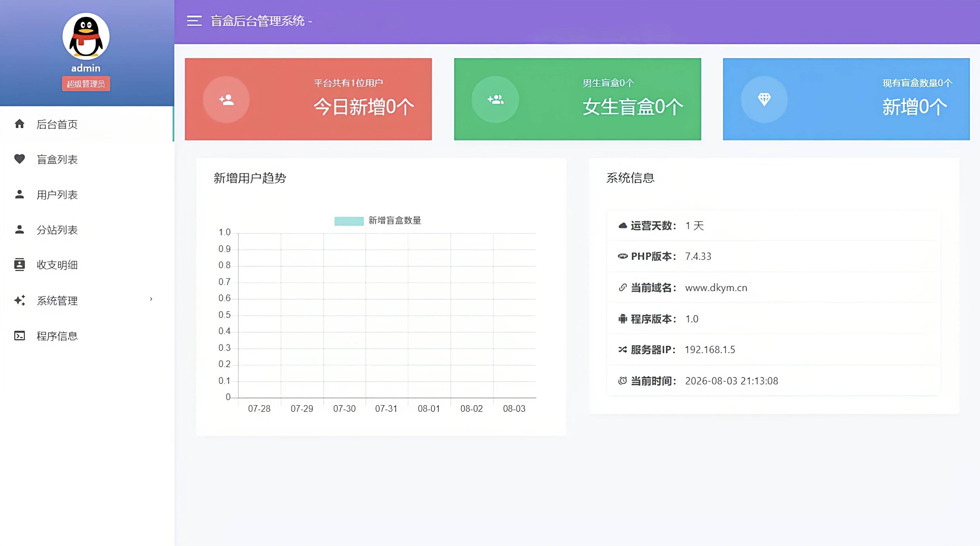The image size is (980, 546).
Task: Click the heart icon beside 盲盒列表
Action: coord(19,159)
